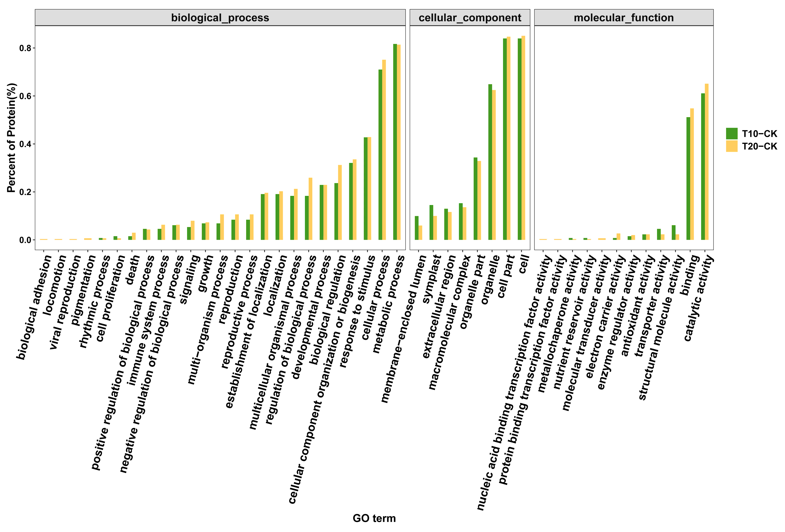
Task: Click the T10-CK legend text label
Action: coord(759,134)
